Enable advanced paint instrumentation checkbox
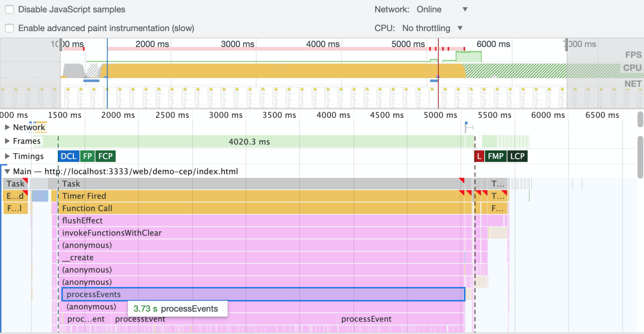Image resolution: width=644 pixels, height=334 pixels. [x=9, y=28]
